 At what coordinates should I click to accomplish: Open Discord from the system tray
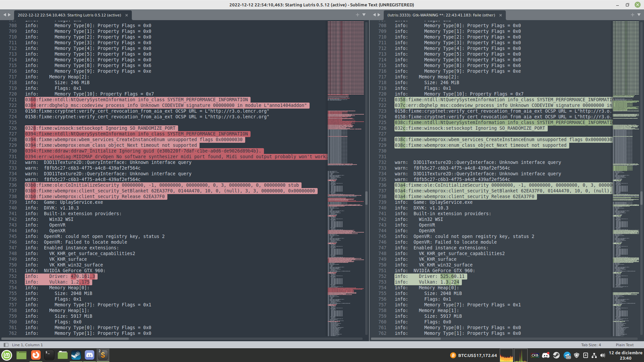[546, 355]
